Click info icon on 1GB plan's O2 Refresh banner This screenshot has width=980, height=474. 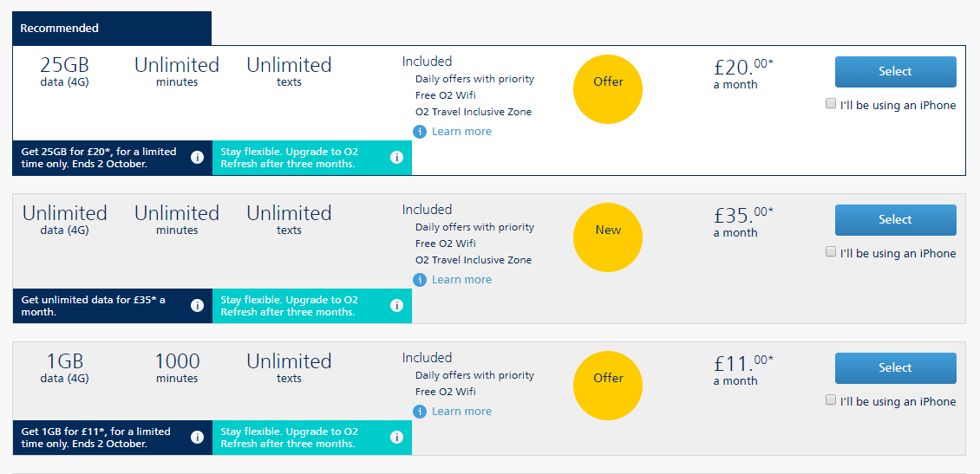point(396,437)
